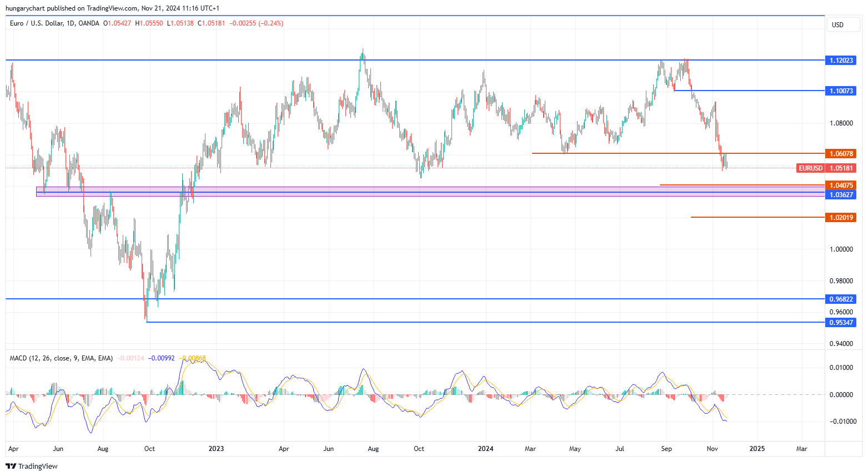Click the orange 1.06078 level label
868x476 pixels.
pos(841,153)
